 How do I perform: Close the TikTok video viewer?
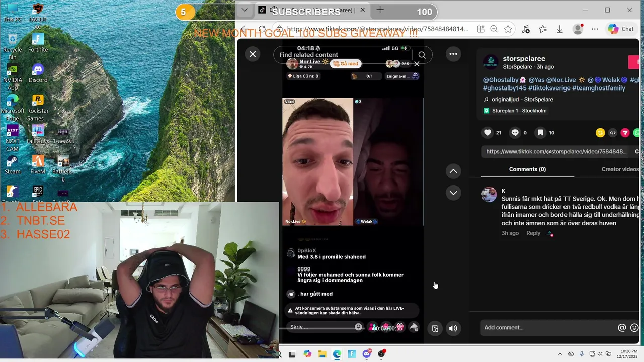(x=253, y=54)
